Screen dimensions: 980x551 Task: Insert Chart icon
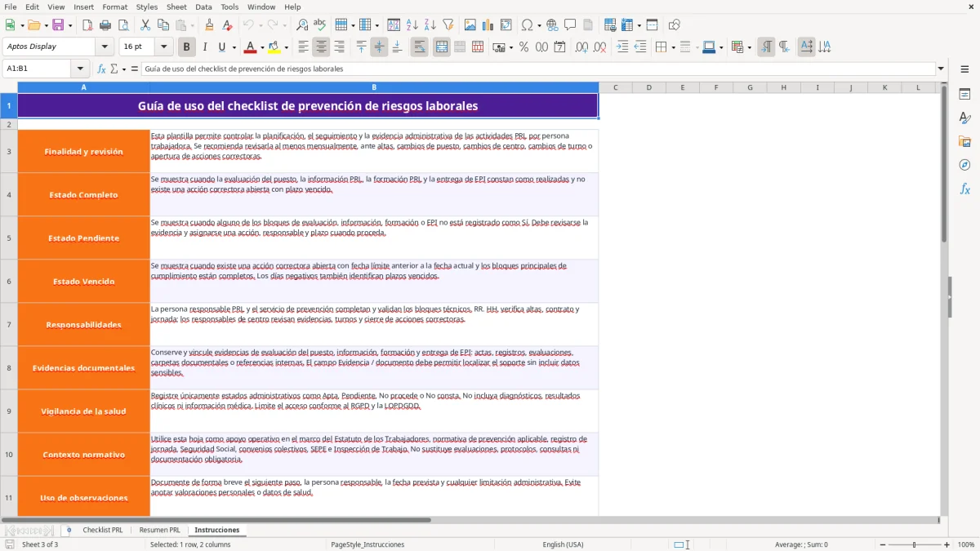(488, 25)
